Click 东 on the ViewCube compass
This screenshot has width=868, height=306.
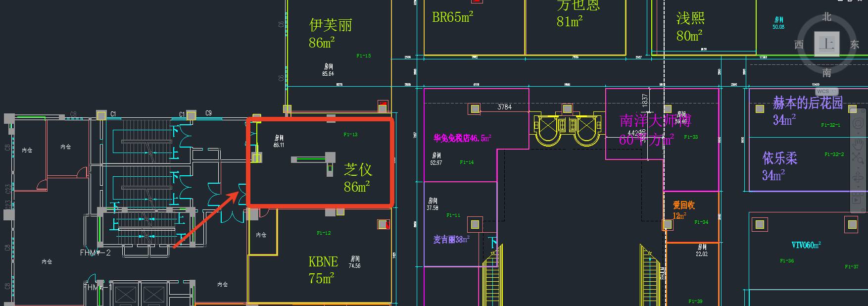[x=855, y=45]
